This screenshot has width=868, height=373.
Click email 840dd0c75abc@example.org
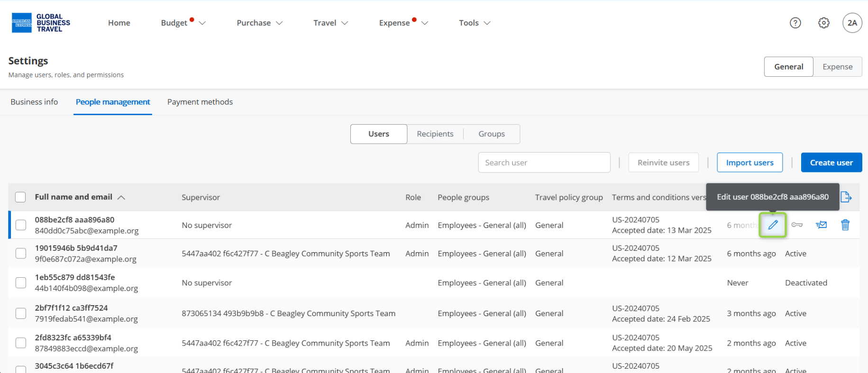[87, 231]
